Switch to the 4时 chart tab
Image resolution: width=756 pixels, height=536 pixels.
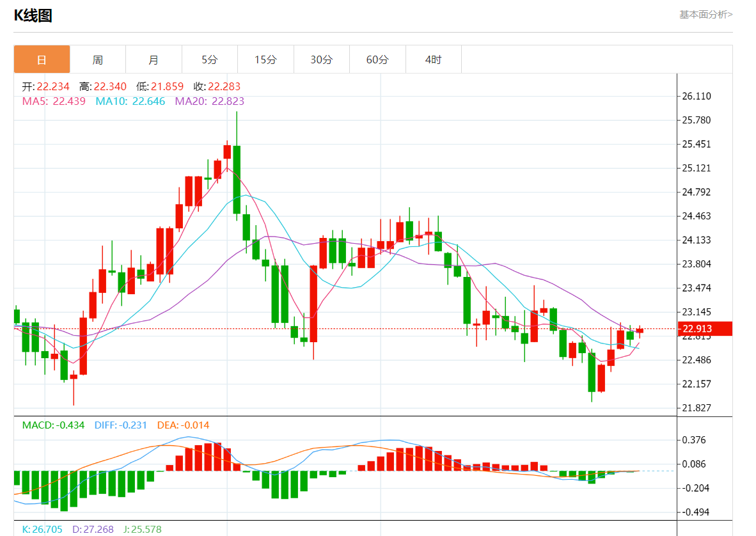point(433,59)
